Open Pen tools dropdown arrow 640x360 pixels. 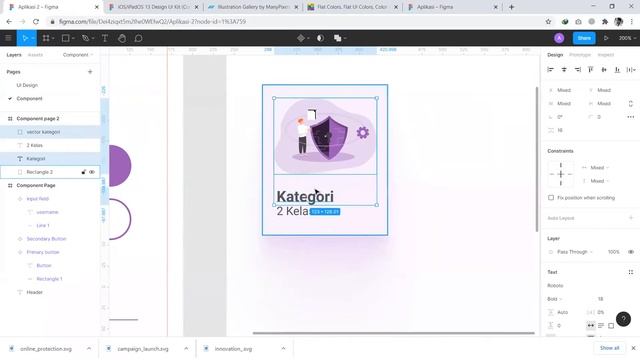click(x=93, y=38)
